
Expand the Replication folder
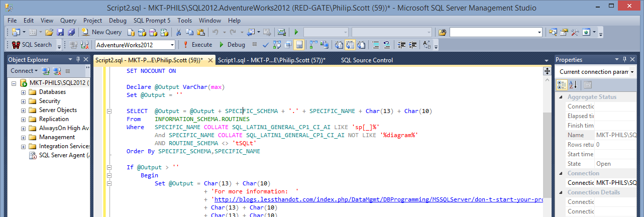(23, 119)
